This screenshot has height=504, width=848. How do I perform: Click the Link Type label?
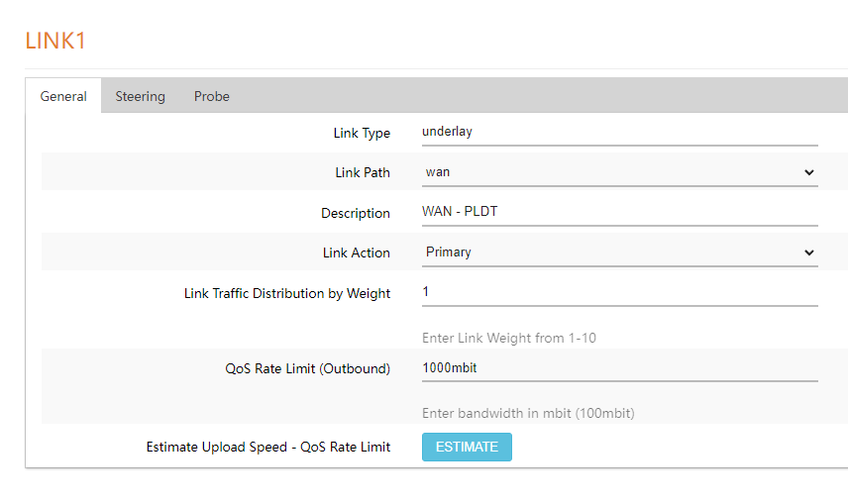[362, 133]
